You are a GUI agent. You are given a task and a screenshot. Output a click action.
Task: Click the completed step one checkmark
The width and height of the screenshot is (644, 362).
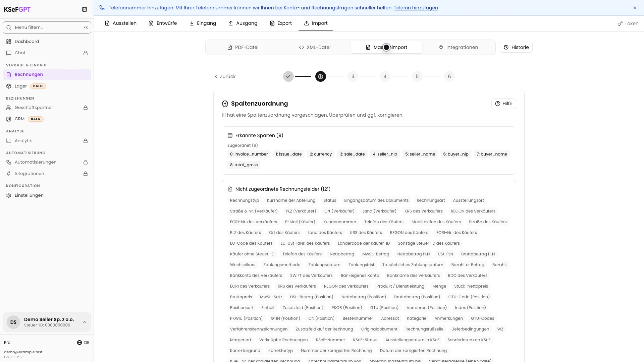[288, 76]
